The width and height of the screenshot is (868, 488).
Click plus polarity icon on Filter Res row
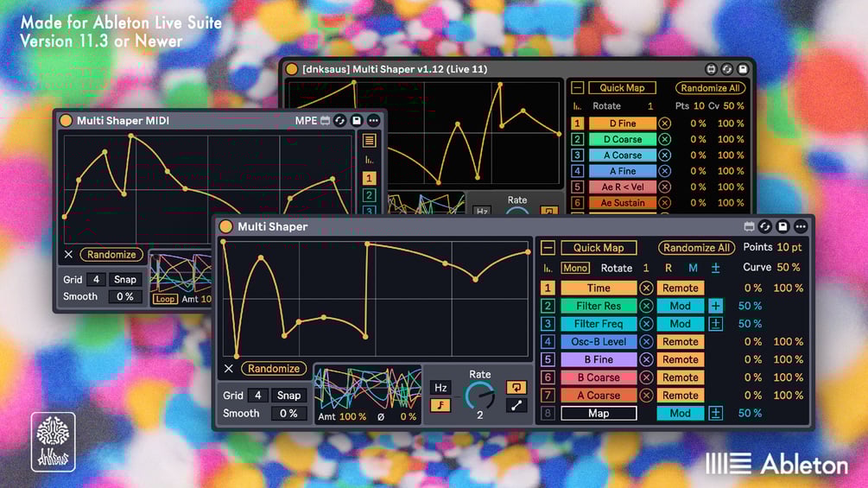715,306
